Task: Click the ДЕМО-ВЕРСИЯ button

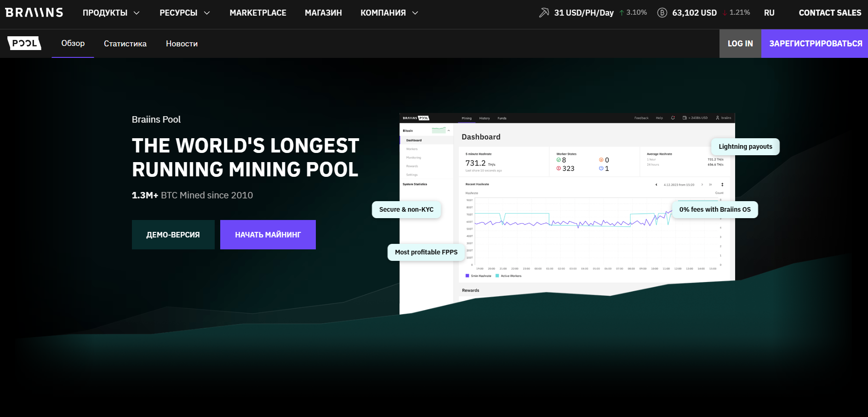Action: 173,235
